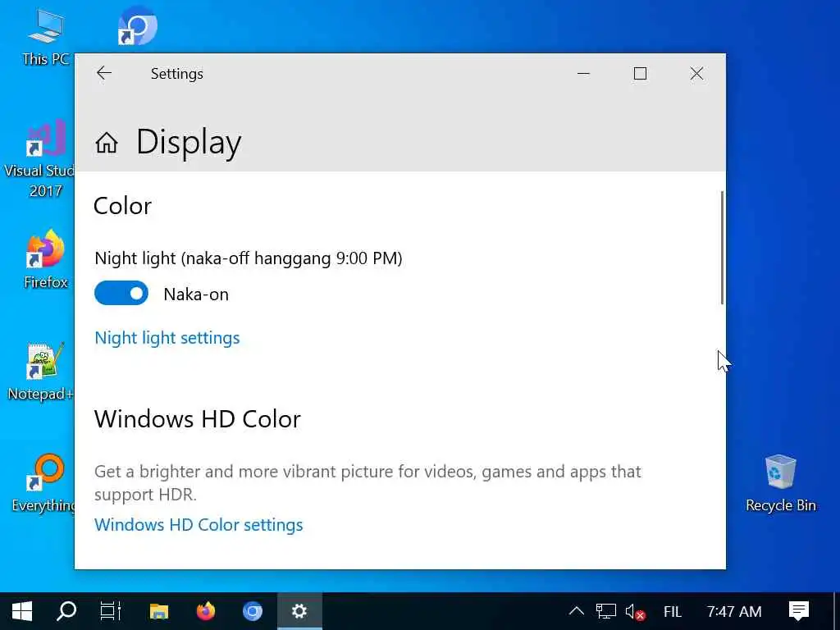The width and height of the screenshot is (840, 630).
Task: Open Task View from taskbar
Action: [x=111, y=611]
